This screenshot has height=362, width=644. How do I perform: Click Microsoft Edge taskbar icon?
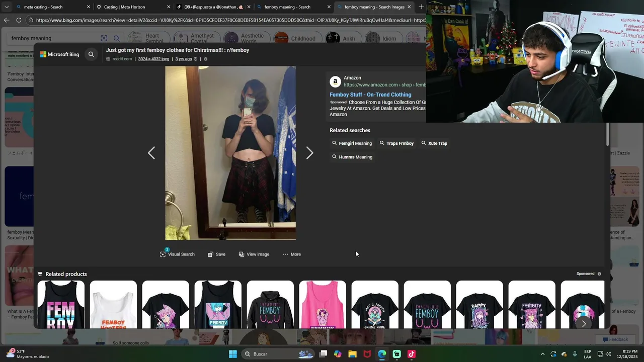382,354
